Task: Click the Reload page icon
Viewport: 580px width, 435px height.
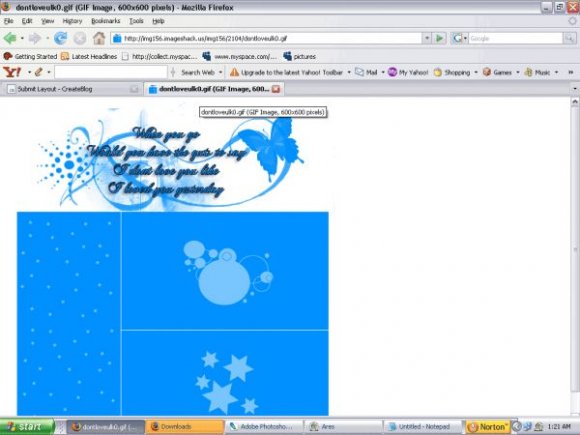Action: [61, 38]
